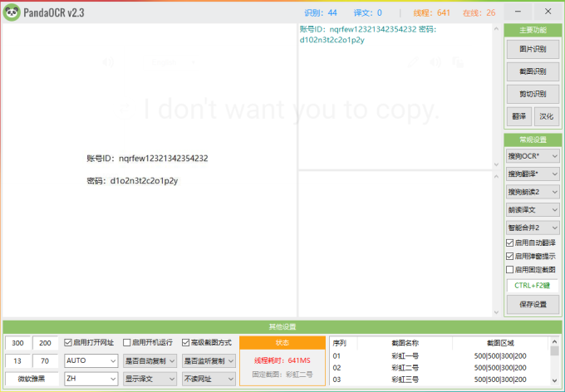Open the 搜狗朗读2 dropdown

[x=533, y=192]
